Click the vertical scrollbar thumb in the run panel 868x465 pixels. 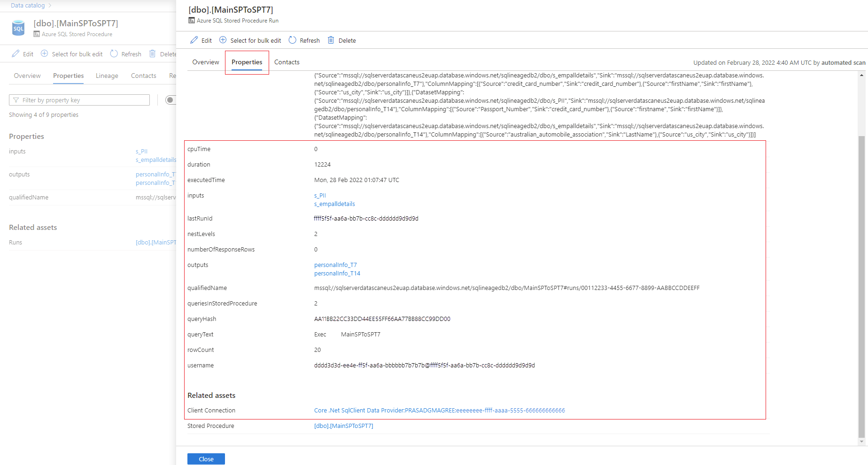(861, 286)
